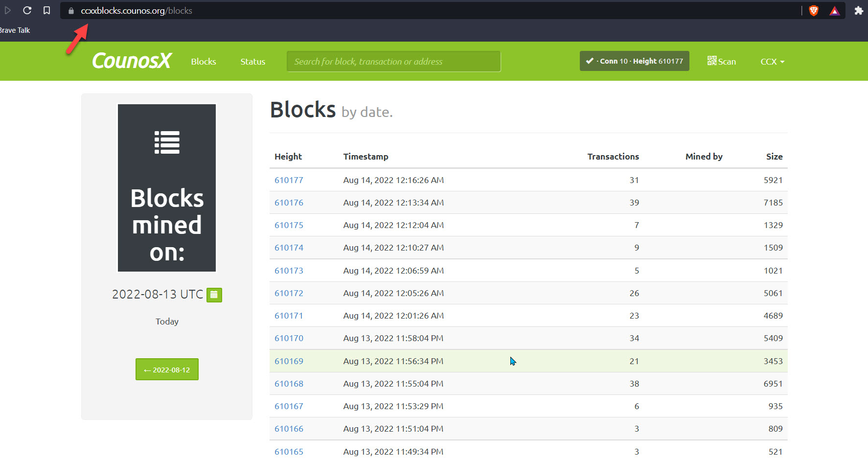Open block 610171 details
This screenshot has height=461, width=868.
click(289, 316)
